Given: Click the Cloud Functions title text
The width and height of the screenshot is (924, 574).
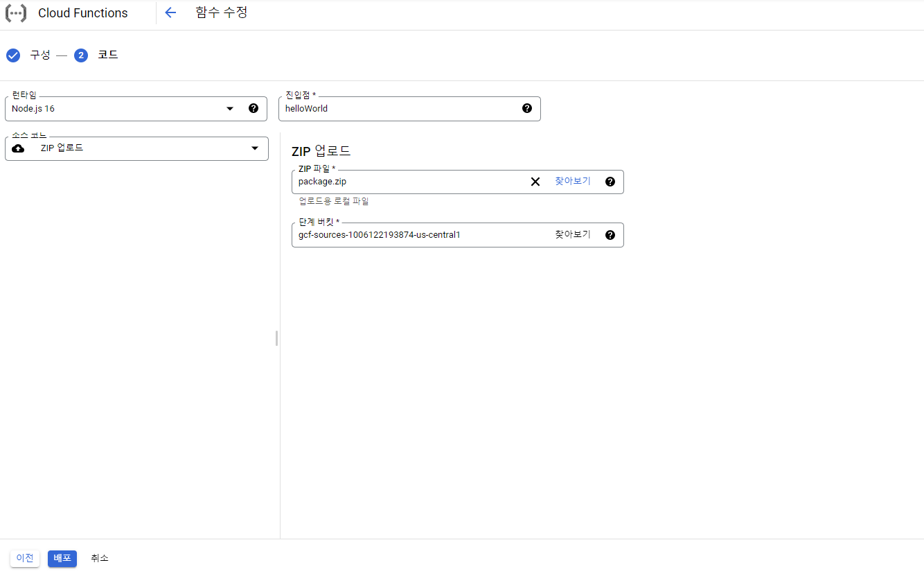Looking at the screenshot, I should 83,13.
